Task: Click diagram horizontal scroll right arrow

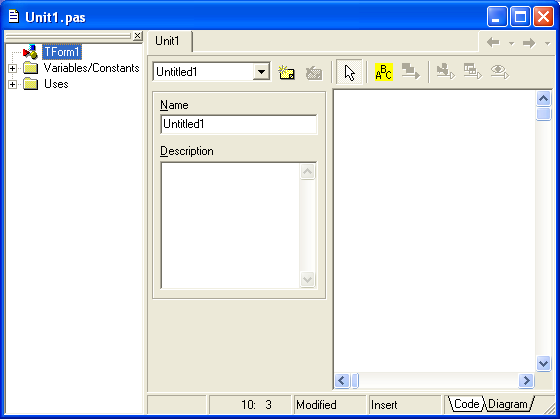Action: click(526, 380)
